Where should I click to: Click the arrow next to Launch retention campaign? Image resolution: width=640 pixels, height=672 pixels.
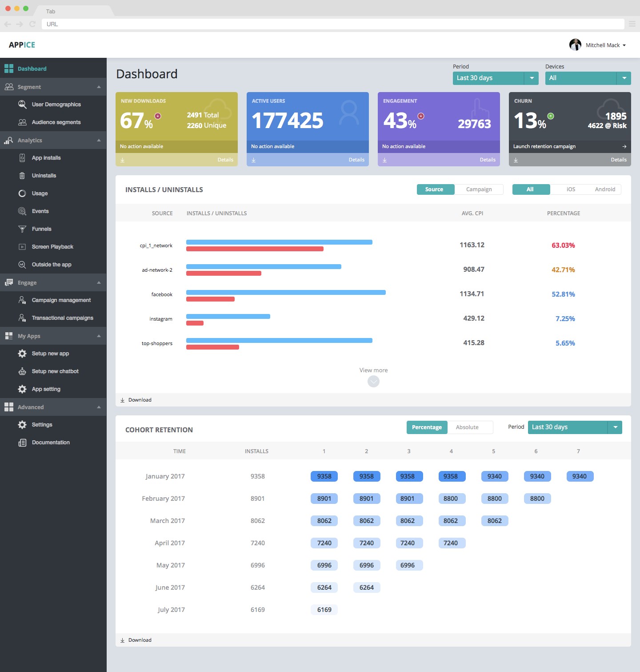point(624,146)
